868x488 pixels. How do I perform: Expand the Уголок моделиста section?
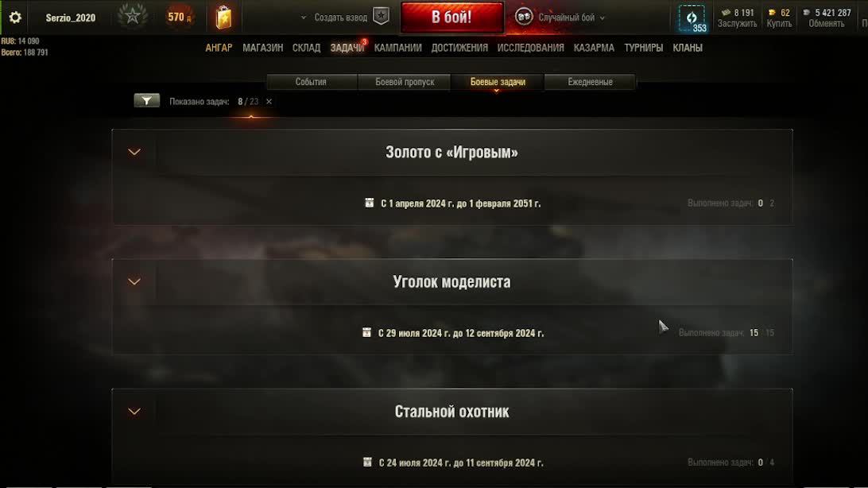pos(134,281)
